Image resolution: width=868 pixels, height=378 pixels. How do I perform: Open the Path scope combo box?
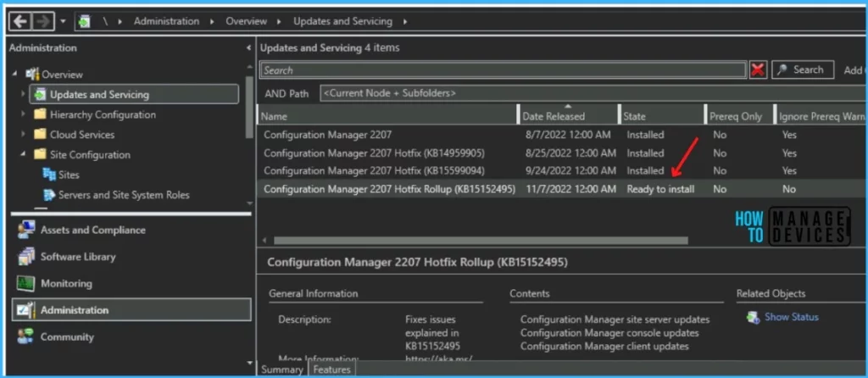593,93
